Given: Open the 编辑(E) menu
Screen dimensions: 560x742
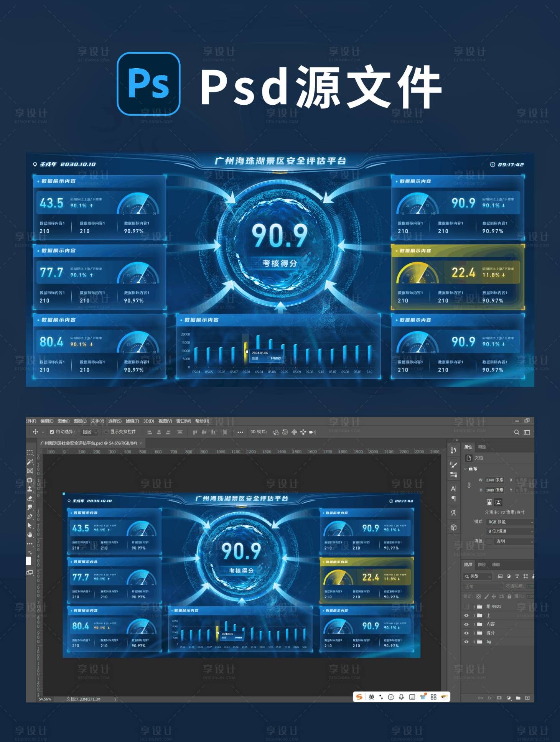Looking at the screenshot, I should tap(47, 421).
